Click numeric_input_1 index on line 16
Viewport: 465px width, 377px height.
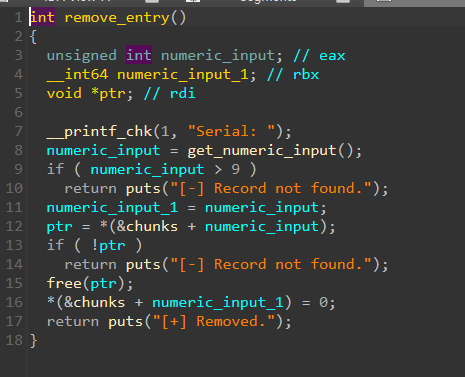pos(218,302)
